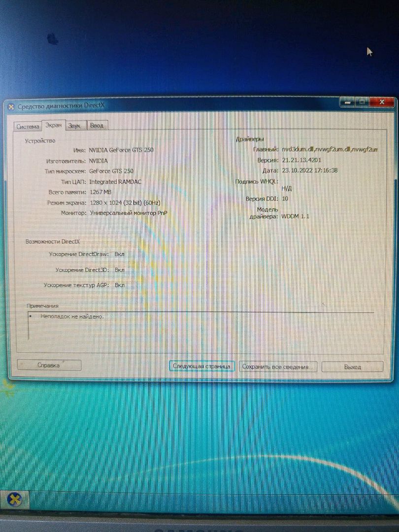Close the DirectX diagnostic window

[x=381, y=101]
